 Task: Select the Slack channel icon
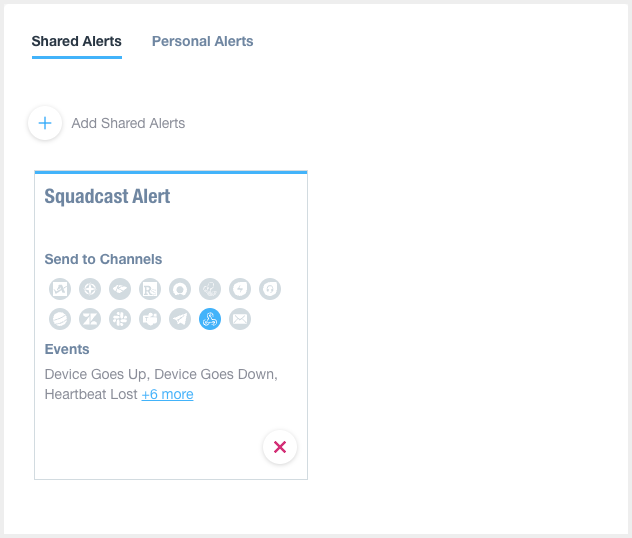(x=120, y=319)
